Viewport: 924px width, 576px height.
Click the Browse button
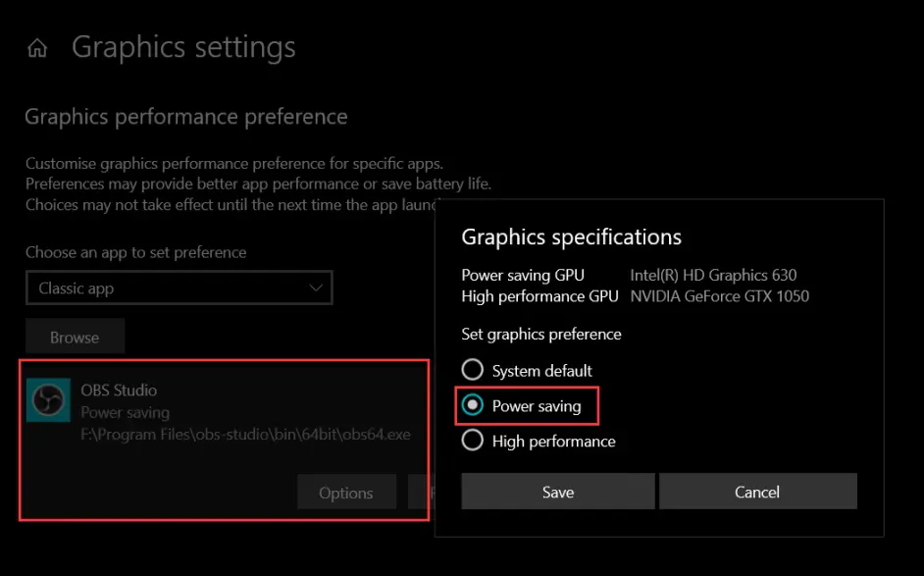[x=75, y=337]
